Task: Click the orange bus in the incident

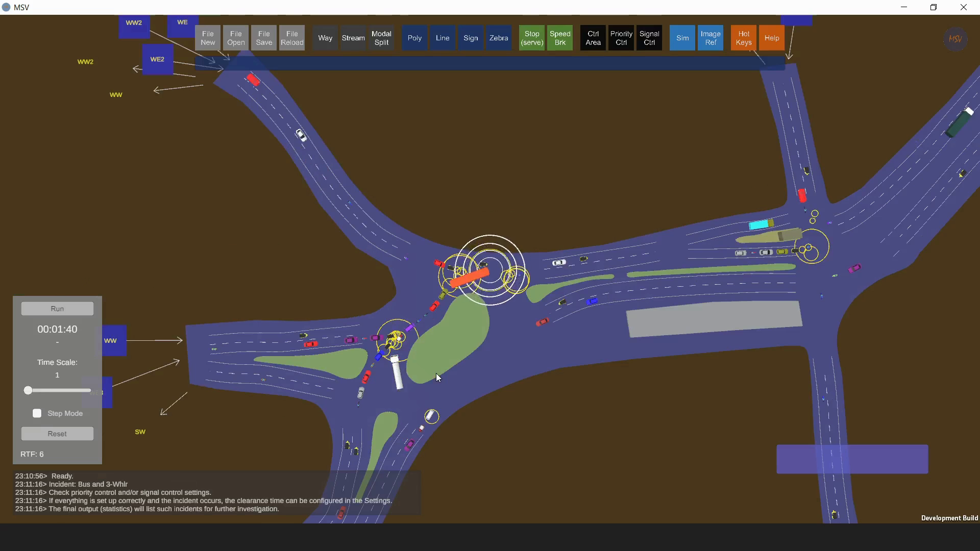Action: (470, 278)
